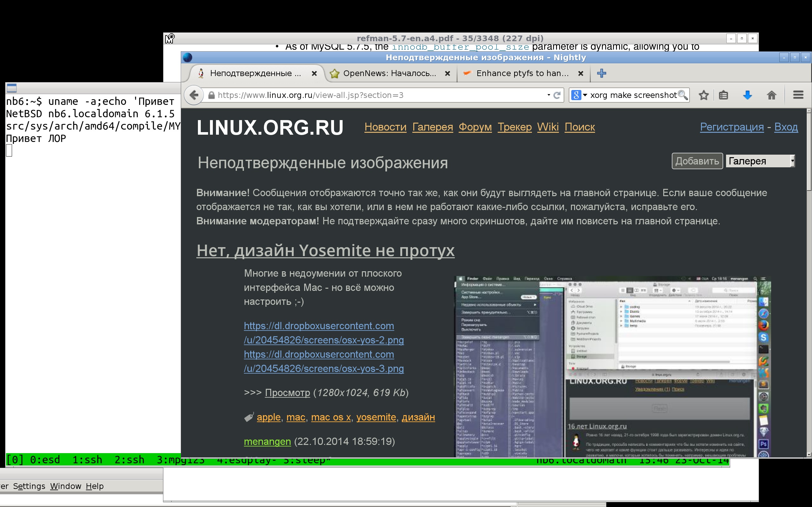Open the Yosemite screenshot thumbnail
This screenshot has height=507, width=812.
[612, 366]
